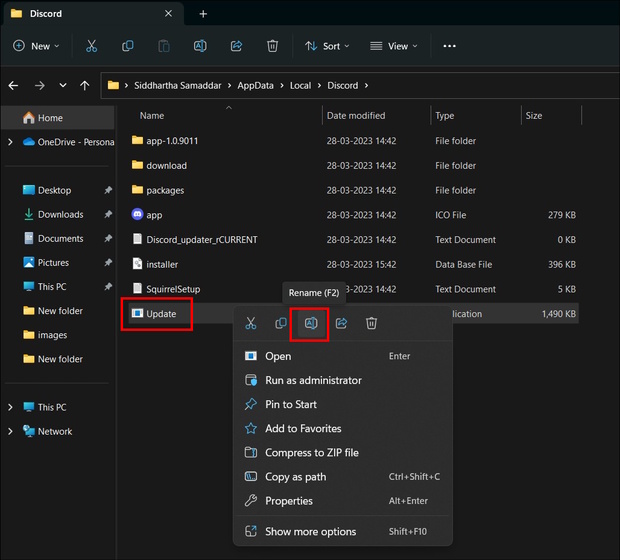Click Local breadcrumb in address bar
The width and height of the screenshot is (620, 560).
click(301, 85)
